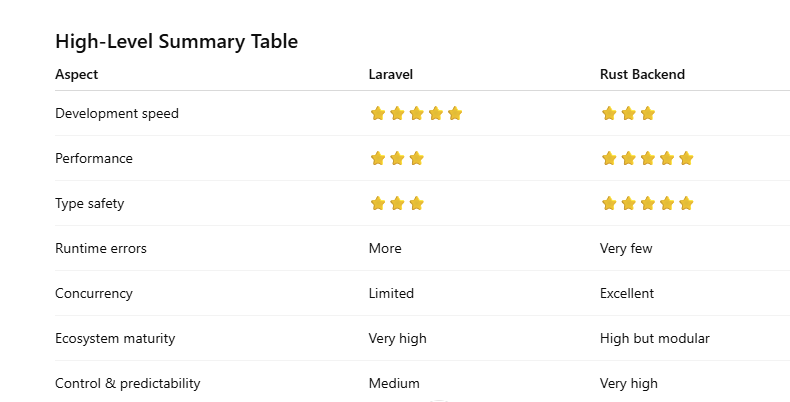
Task: Click the Laravel Type safety stars
Action: coord(397,204)
